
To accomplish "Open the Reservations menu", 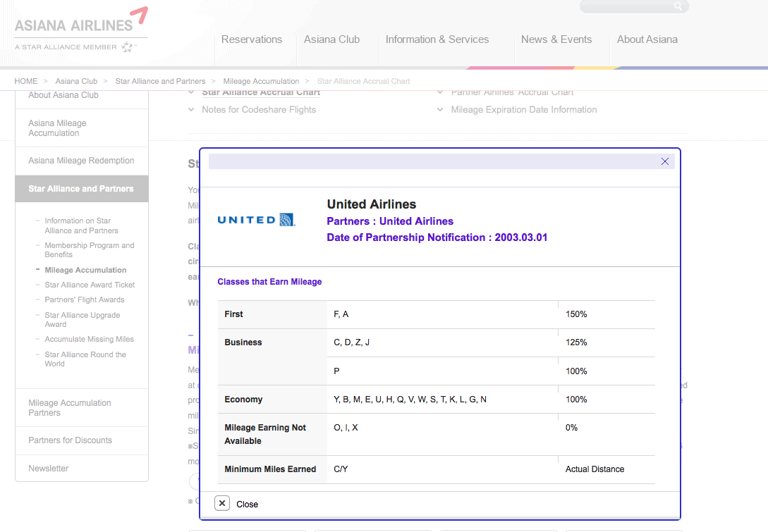I will coord(252,39).
